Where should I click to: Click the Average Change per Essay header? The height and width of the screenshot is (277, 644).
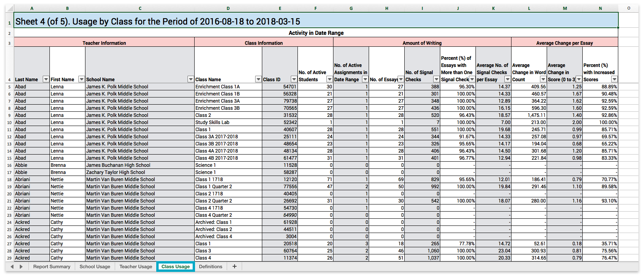coord(564,43)
